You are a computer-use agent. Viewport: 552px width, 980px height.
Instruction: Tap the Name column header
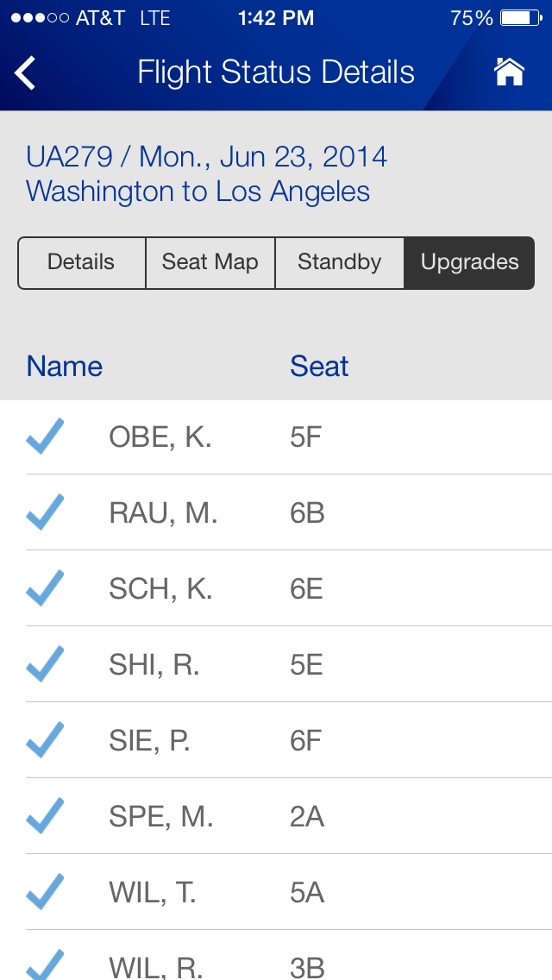(65, 367)
